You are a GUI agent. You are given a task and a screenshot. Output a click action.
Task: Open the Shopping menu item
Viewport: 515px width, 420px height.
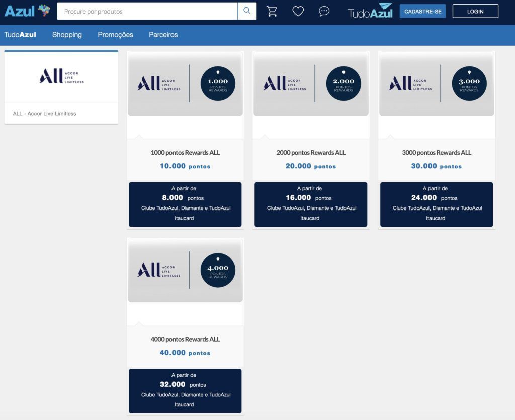67,35
